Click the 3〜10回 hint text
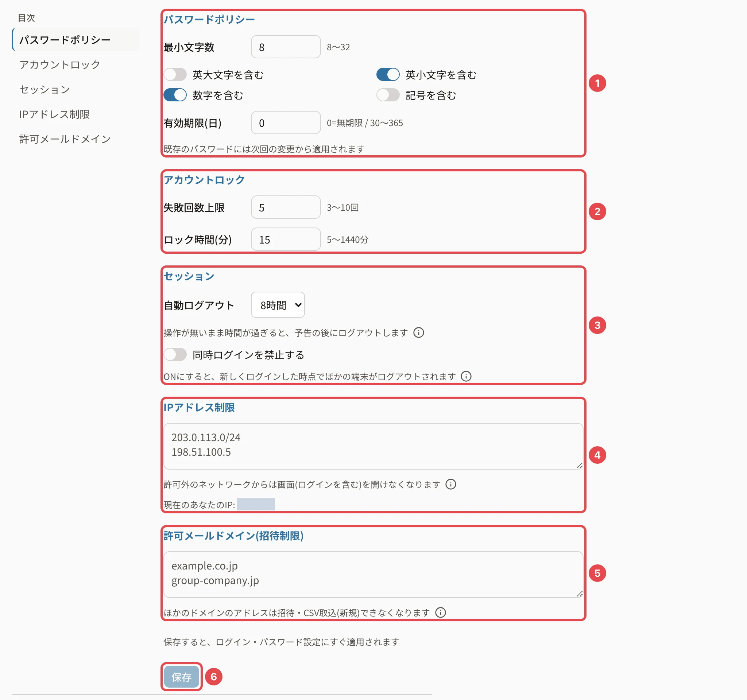The width and height of the screenshot is (747, 700). click(x=343, y=207)
